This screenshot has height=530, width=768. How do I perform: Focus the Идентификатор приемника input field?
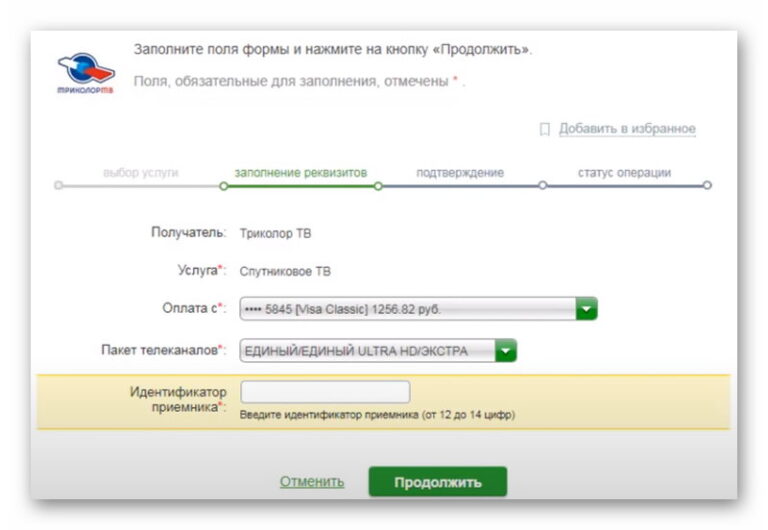click(x=325, y=392)
